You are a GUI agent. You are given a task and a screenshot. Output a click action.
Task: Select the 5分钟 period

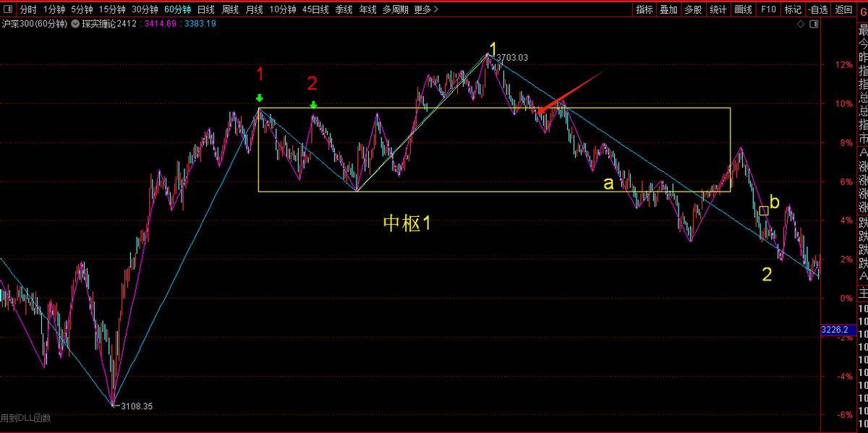tap(82, 9)
